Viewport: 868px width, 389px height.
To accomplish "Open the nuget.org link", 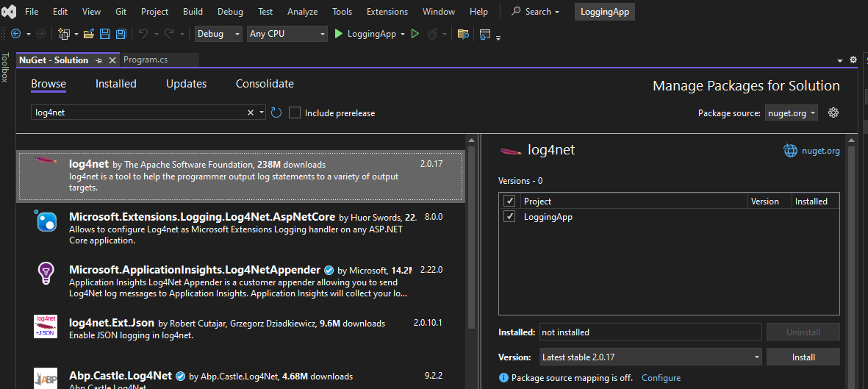I will click(x=820, y=151).
